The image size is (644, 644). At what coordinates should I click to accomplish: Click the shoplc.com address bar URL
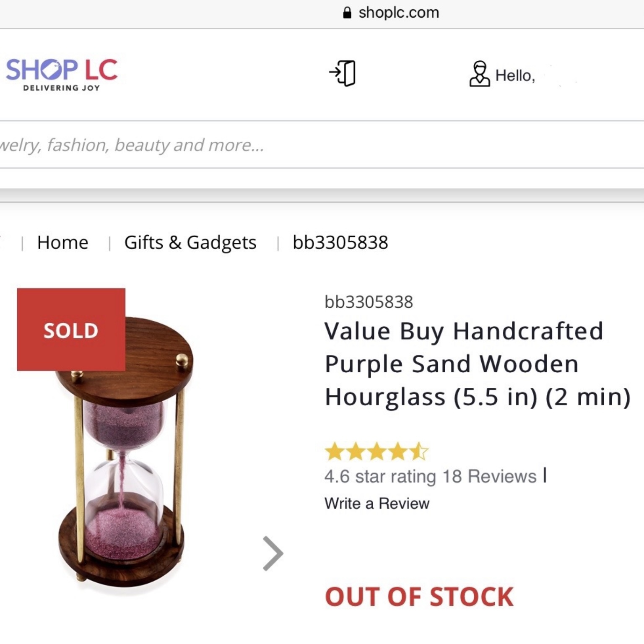pyautogui.click(x=399, y=13)
